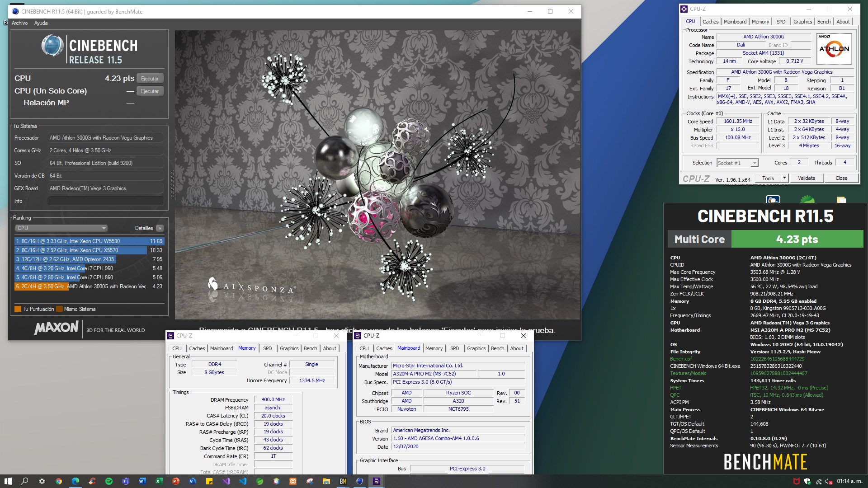This screenshot has height=488, width=868.
Task: Open Bench tab in Mainboard CPU-Z window
Action: point(497,348)
